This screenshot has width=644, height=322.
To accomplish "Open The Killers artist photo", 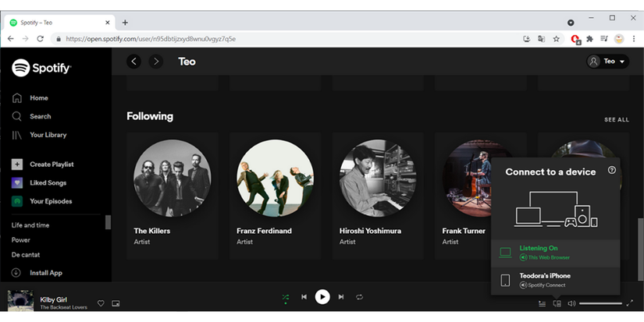I will (x=173, y=178).
